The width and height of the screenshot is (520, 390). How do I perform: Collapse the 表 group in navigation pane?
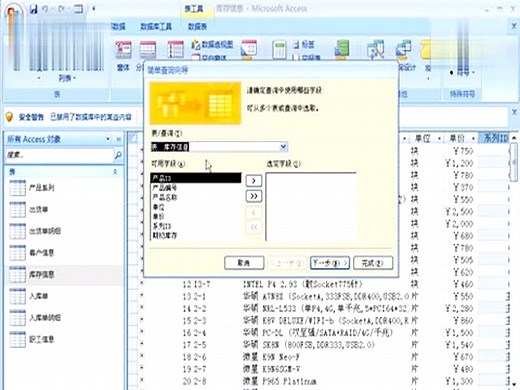(115, 172)
